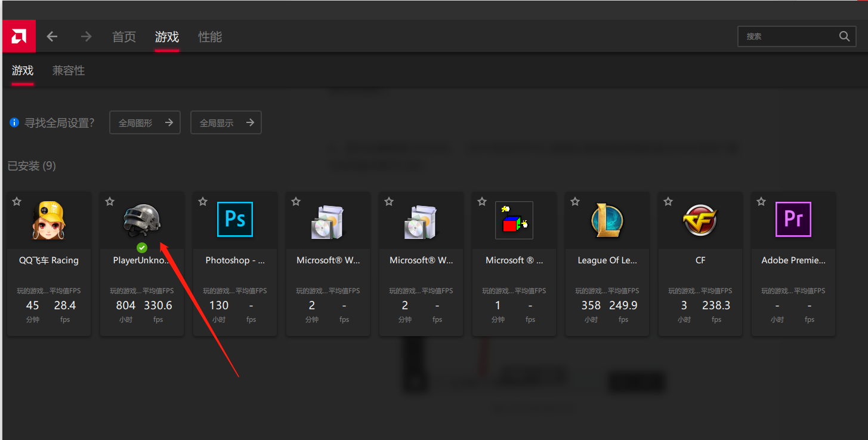Viewport: 868px width, 440px height.
Task: Click the 238.3 average fps value
Action: click(716, 306)
